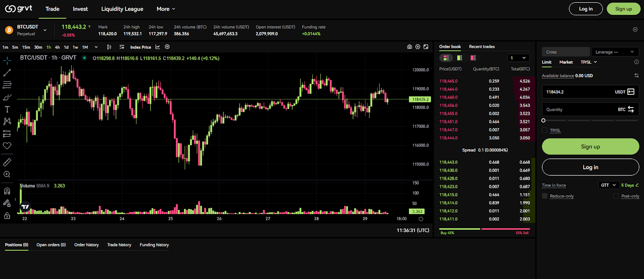This screenshot has height=279, width=644.
Task: Click the transfer balance arrows icon
Action: point(636,75)
